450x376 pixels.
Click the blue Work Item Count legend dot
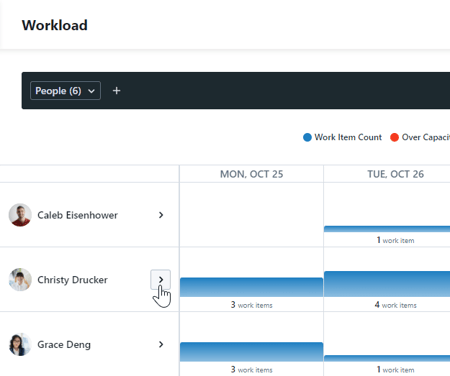[x=307, y=137]
